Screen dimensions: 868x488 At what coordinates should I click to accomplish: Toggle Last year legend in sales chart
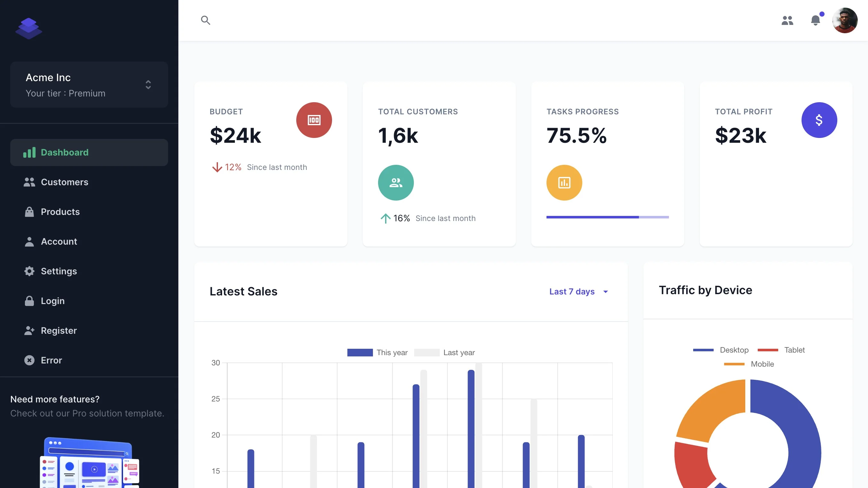coord(444,352)
